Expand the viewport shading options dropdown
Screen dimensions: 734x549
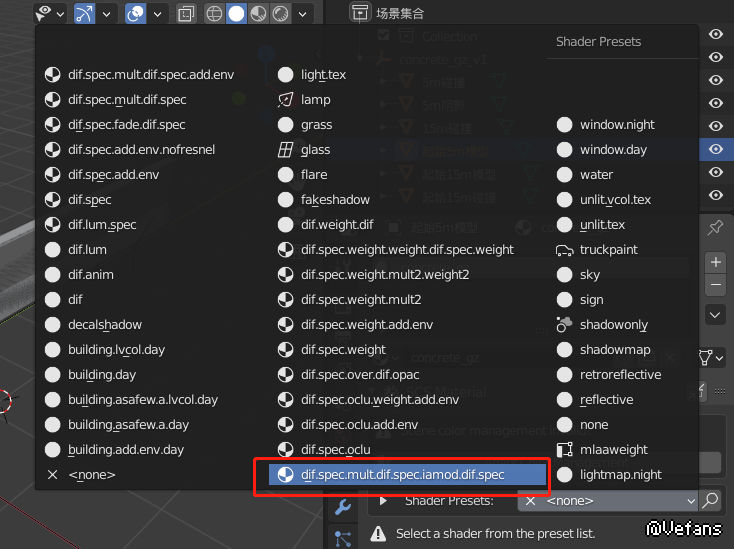click(x=303, y=14)
